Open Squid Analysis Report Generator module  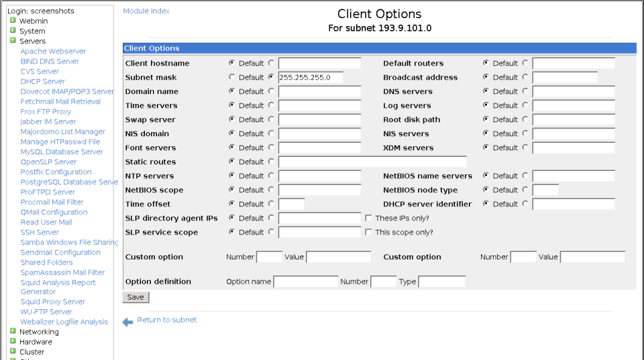58,287
